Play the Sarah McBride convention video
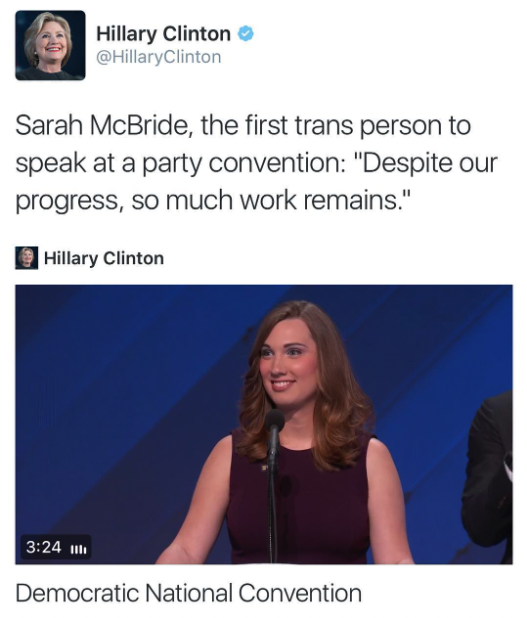 264,424
